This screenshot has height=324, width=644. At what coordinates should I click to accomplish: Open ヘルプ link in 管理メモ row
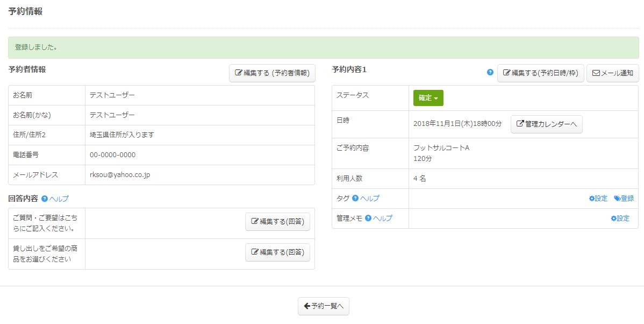[x=383, y=219]
